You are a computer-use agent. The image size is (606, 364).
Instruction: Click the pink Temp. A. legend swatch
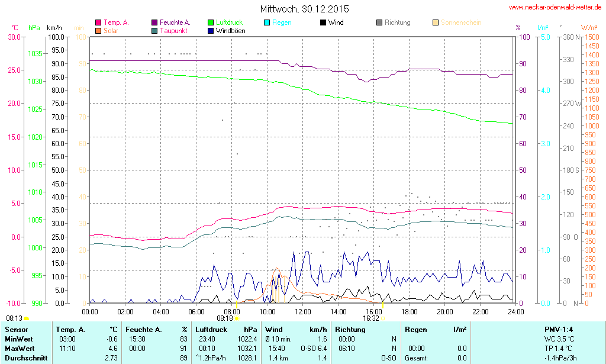98,23
